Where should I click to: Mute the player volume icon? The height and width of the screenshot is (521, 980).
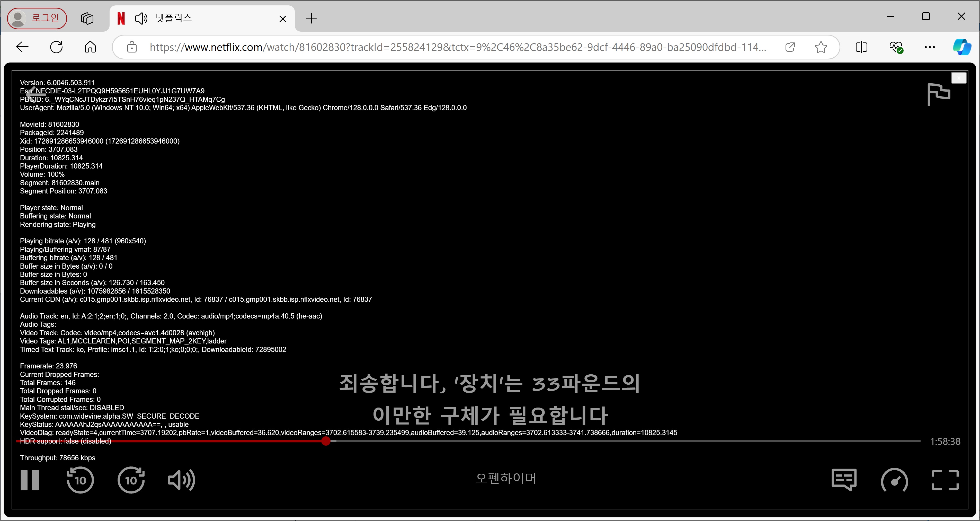[182, 480]
